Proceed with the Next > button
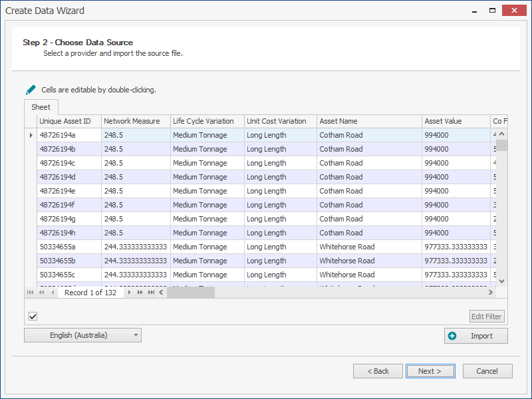The image size is (532, 399). click(x=430, y=371)
